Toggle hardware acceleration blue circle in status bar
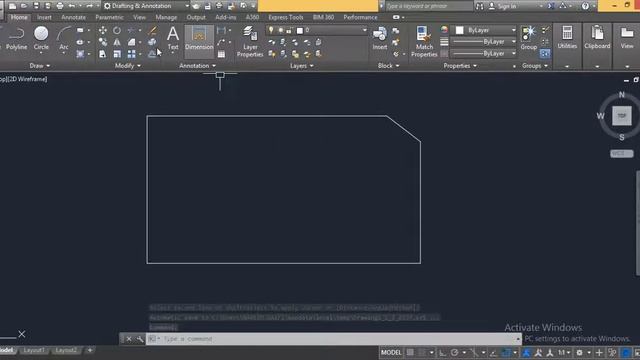640x360 pixels. tap(625, 352)
